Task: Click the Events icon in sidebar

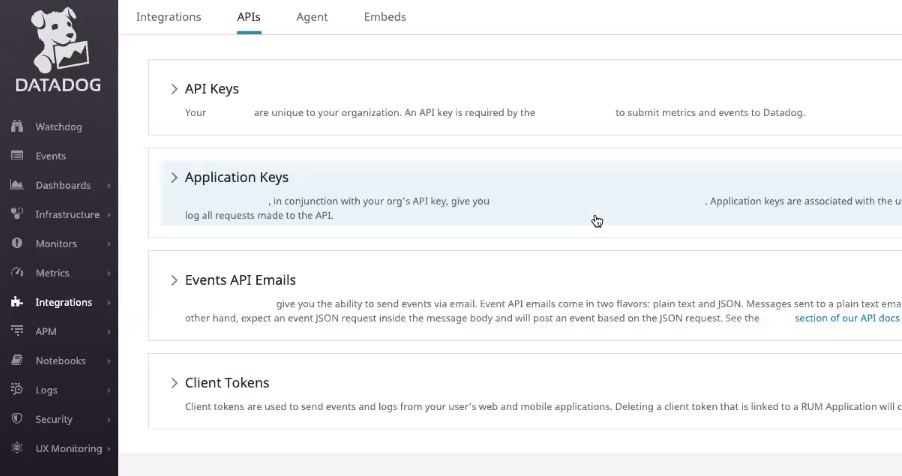Action: coord(17,156)
